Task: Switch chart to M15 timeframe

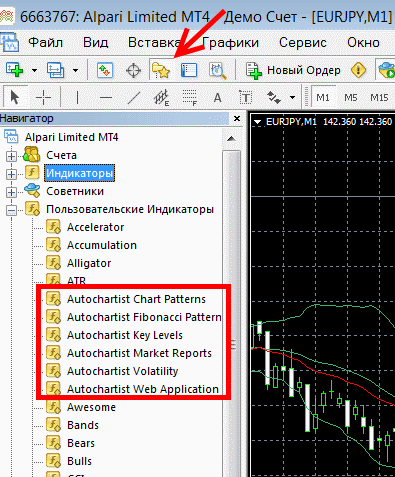Action: [379, 98]
